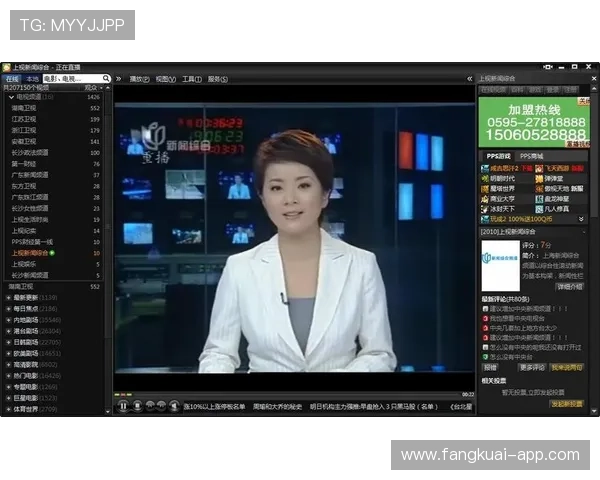Viewport: 600px width, 480px height.
Task: Open the 傲视天地 game icon
Action: click(539, 189)
